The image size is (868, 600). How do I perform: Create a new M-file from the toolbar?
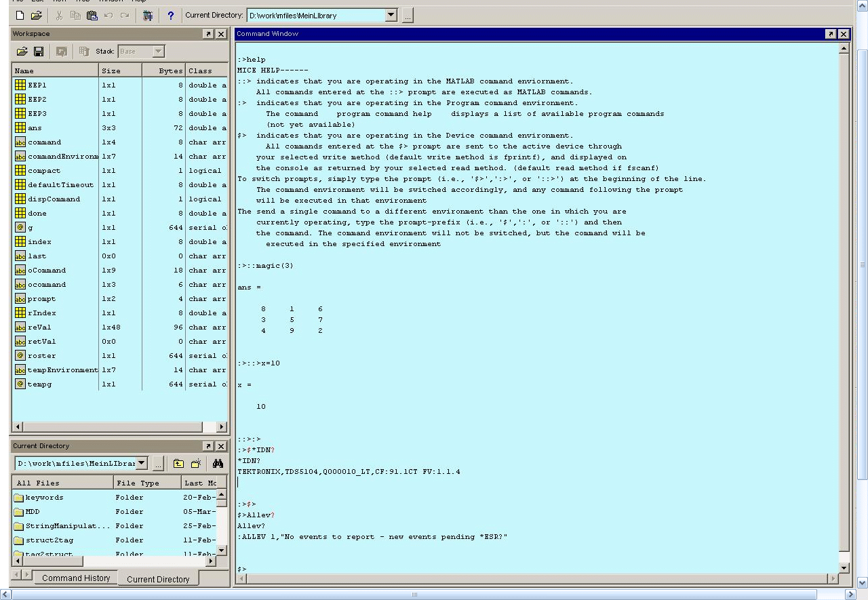point(20,15)
